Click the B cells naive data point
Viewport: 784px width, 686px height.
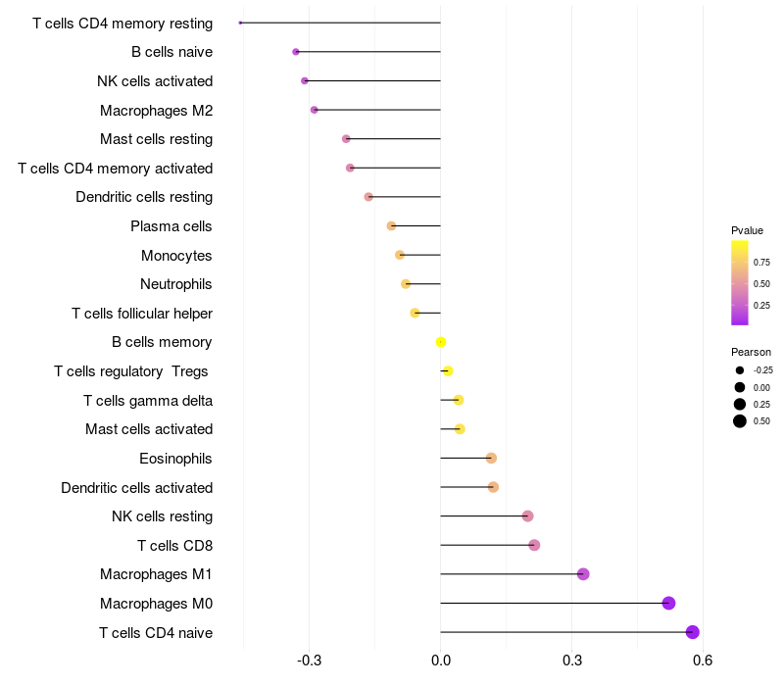pos(296,52)
